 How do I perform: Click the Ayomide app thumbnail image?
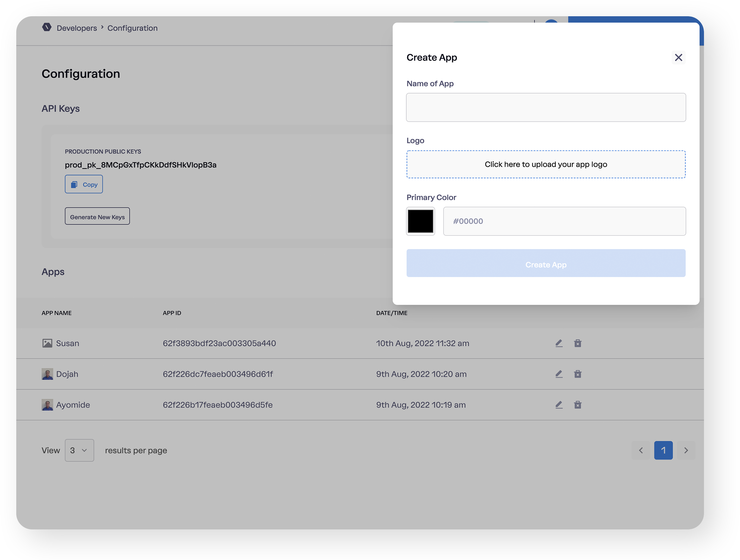pyautogui.click(x=47, y=405)
